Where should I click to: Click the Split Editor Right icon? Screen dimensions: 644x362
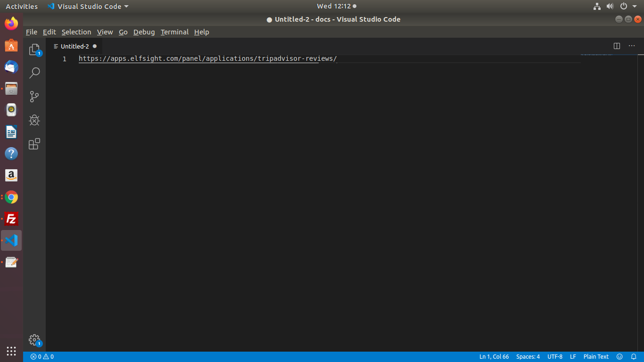(x=617, y=46)
